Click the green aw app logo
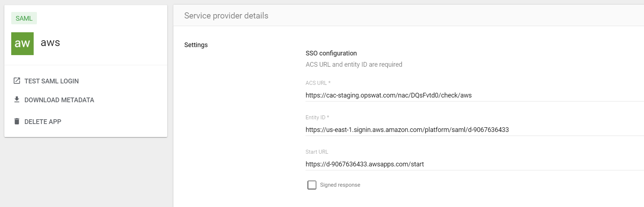644x207 pixels. [22, 44]
